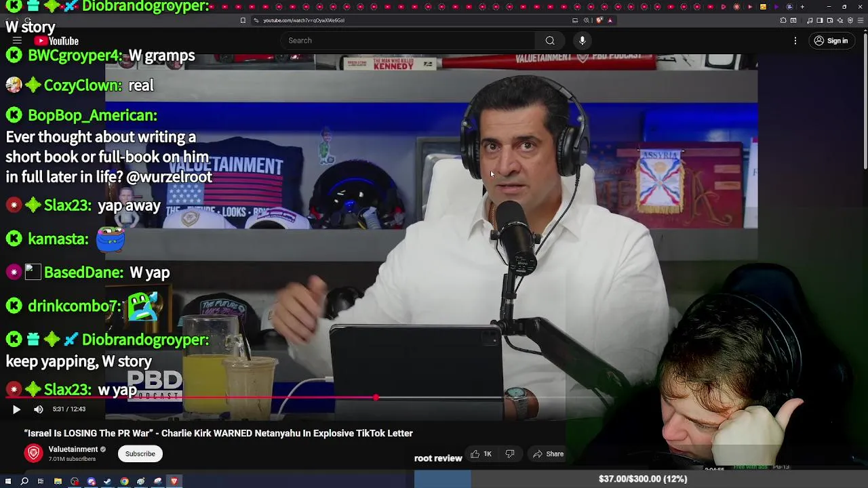Open the Brave wallet icon
The width and height of the screenshot is (868, 488).
pos(830,20)
